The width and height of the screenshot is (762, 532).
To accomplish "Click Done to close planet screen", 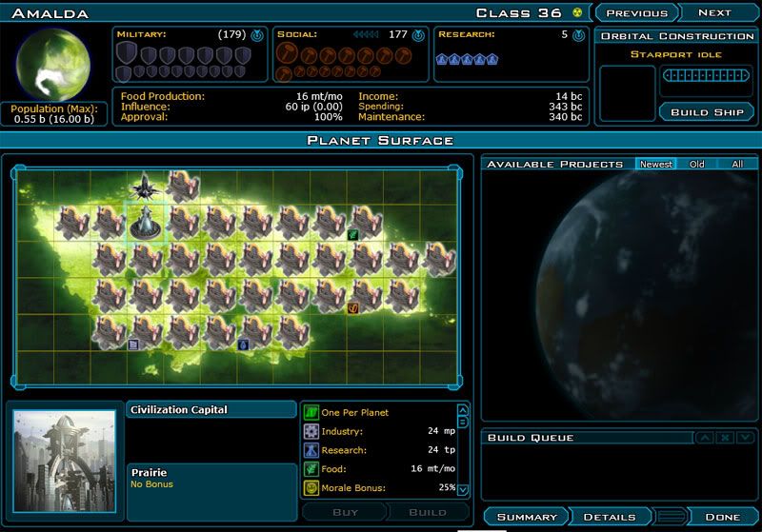I will tap(723, 517).
